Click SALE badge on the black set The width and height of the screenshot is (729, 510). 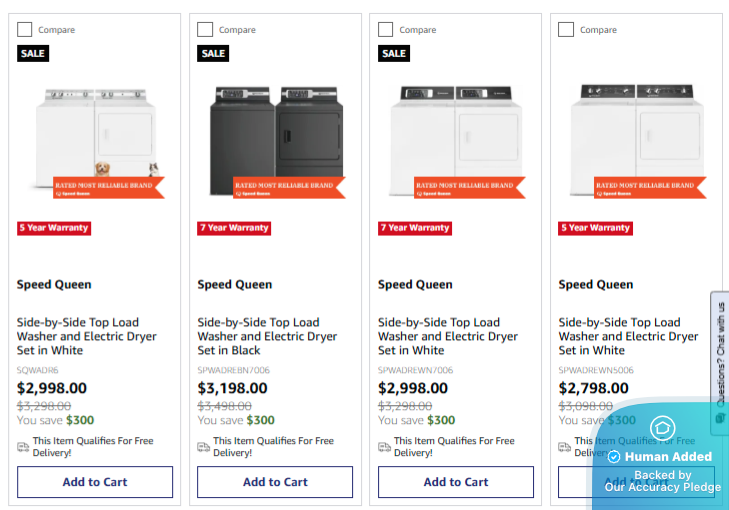(213, 53)
